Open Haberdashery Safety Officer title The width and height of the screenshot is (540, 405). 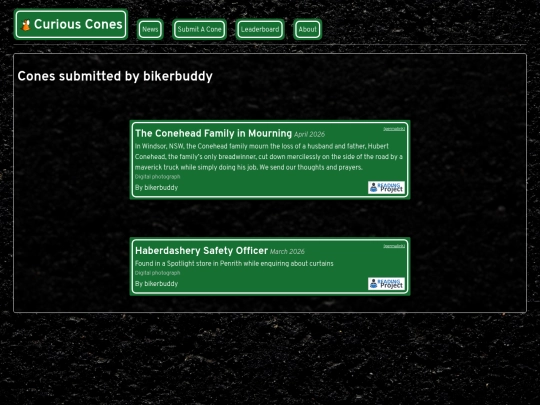coord(201,250)
